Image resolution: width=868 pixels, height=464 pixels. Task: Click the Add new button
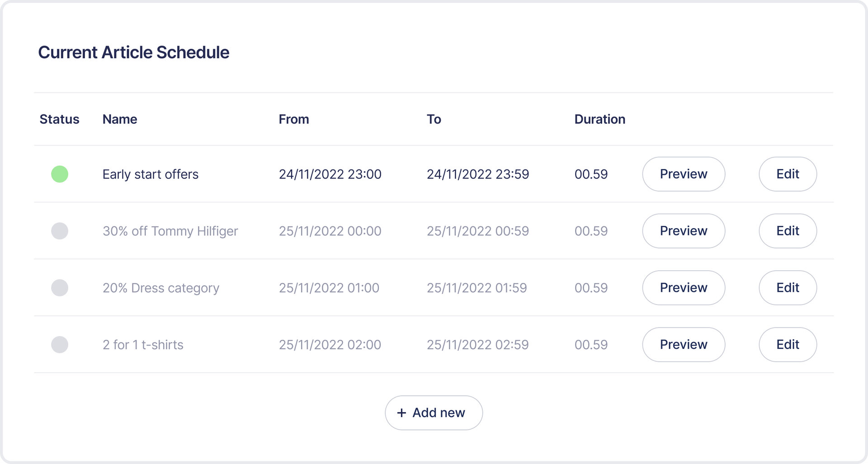coord(434,413)
